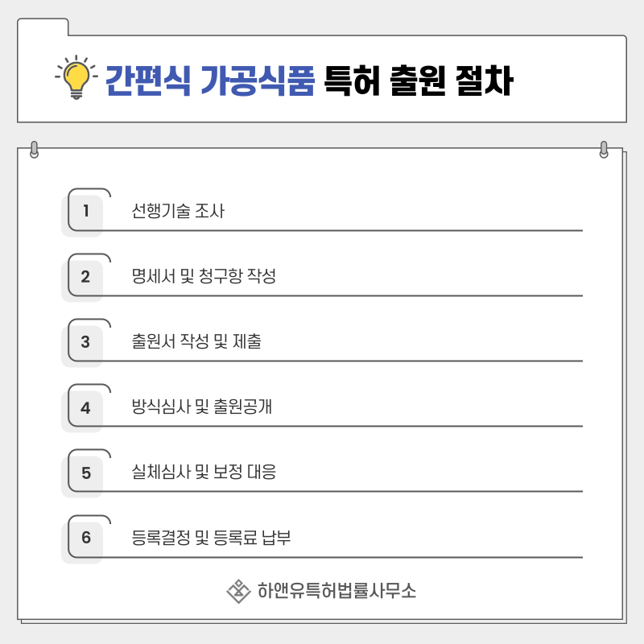Go to the 등록결정 및 등록료 납부 step
The image size is (644, 644).
(211, 538)
